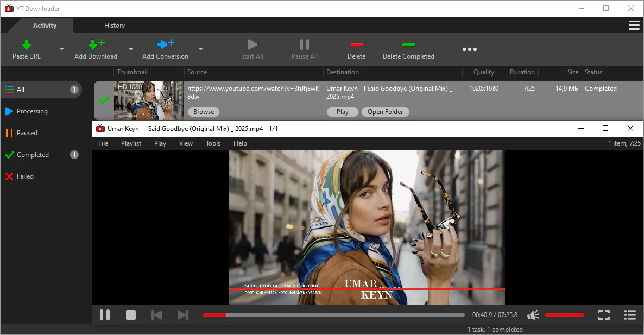
Task: Switch to the History tab
Action: click(114, 26)
